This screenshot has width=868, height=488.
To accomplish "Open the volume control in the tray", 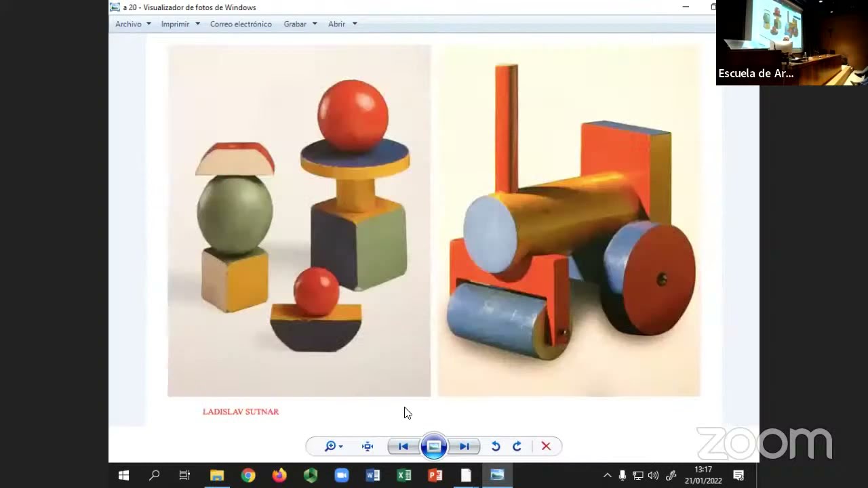I will (654, 476).
